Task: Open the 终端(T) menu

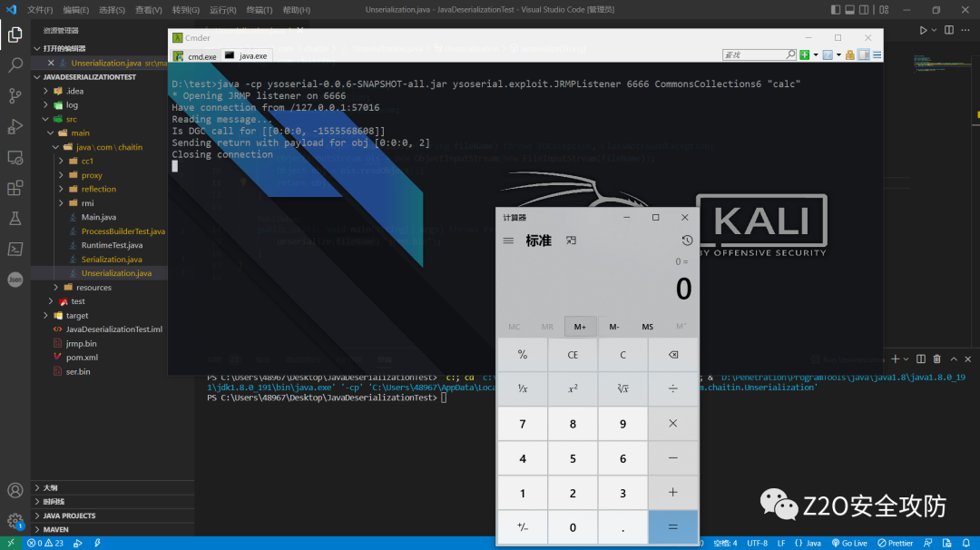Action: 259,10
